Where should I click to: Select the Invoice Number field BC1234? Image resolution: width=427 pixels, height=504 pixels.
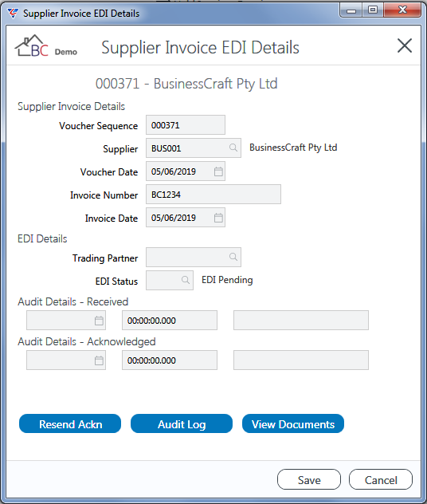pos(213,194)
